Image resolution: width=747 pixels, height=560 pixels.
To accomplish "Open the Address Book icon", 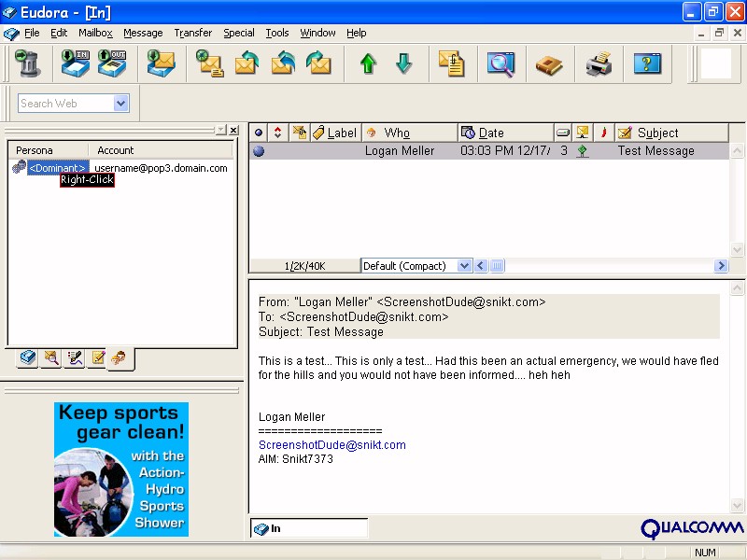I will click(x=549, y=64).
